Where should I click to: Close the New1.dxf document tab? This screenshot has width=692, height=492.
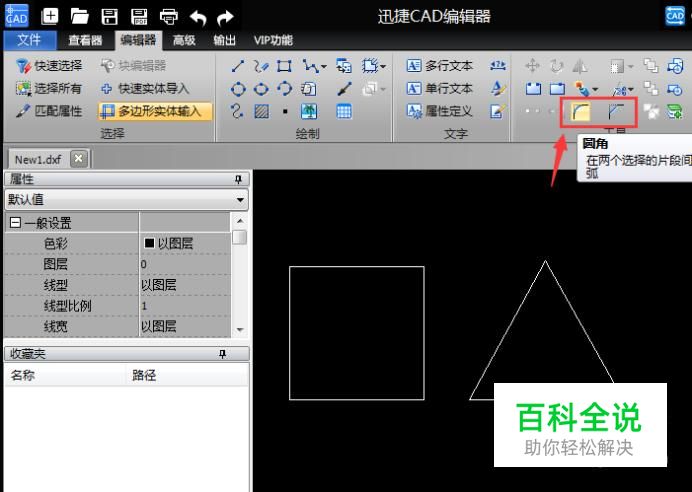pyautogui.click(x=79, y=159)
